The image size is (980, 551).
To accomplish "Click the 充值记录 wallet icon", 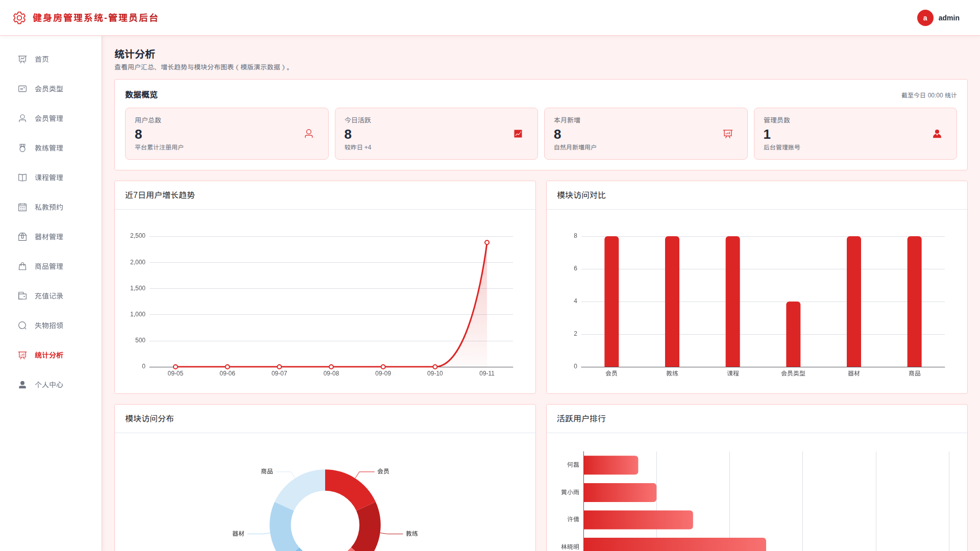I will pos(22,296).
